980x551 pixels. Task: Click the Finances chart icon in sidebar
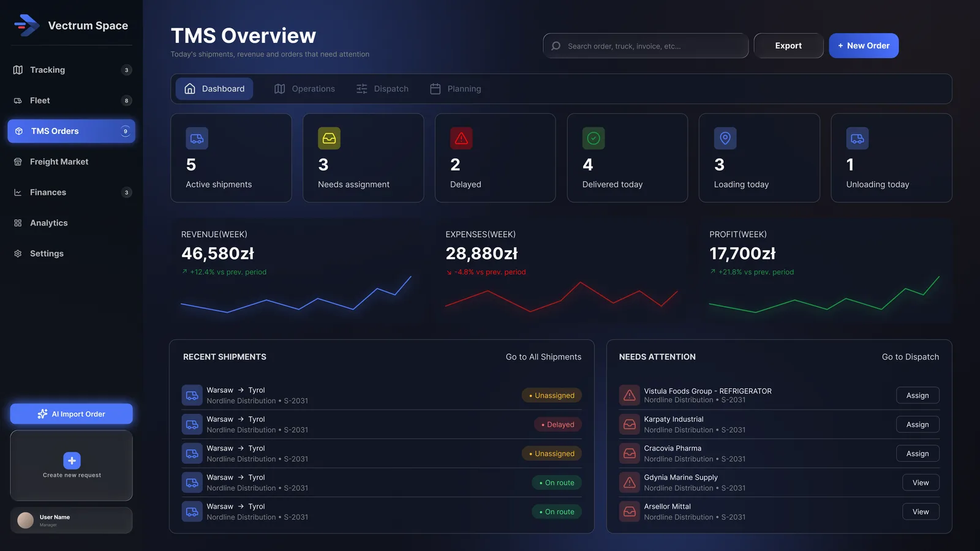pyautogui.click(x=18, y=192)
